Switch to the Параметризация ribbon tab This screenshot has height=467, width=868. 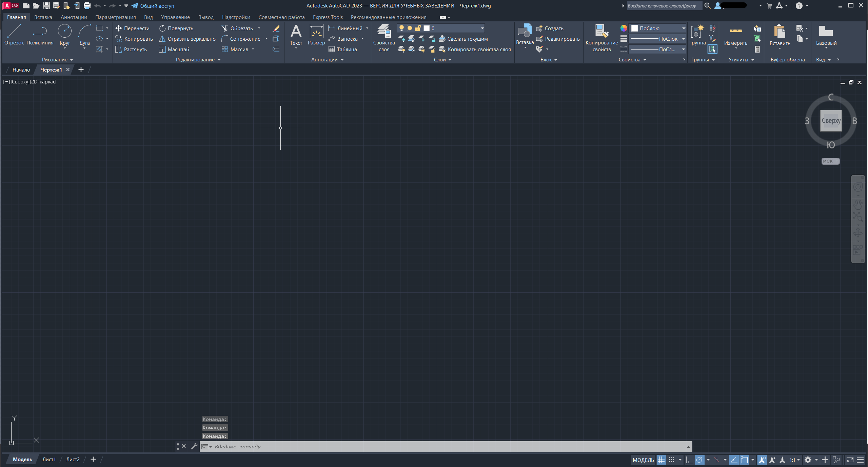115,17
